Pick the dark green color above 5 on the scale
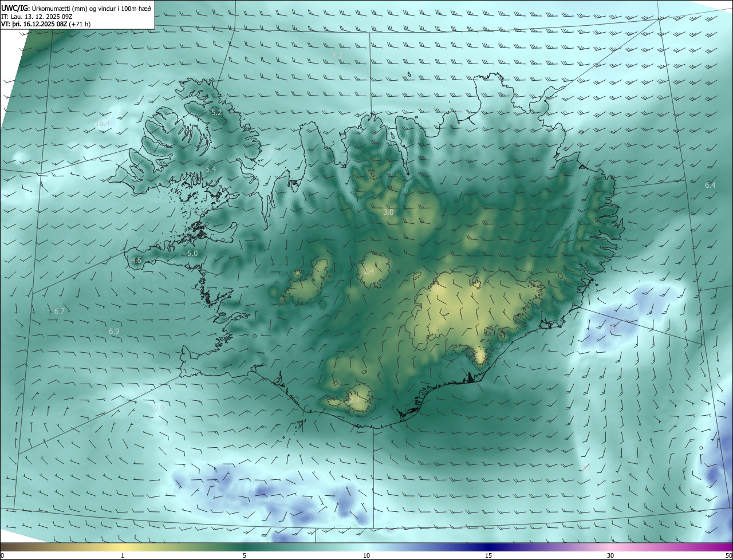Screen dimensions: 733x560 tap(245, 547)
